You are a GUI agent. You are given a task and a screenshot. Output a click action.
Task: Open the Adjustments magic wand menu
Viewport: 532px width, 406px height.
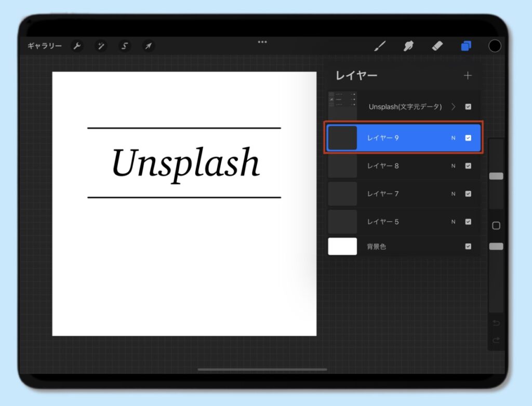click(101, 46)
